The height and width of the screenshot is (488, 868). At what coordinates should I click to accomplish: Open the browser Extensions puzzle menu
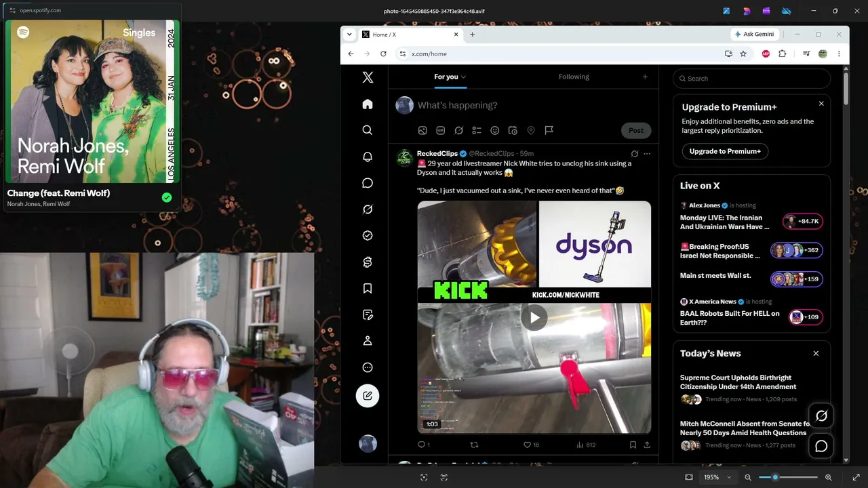(782, 54)
